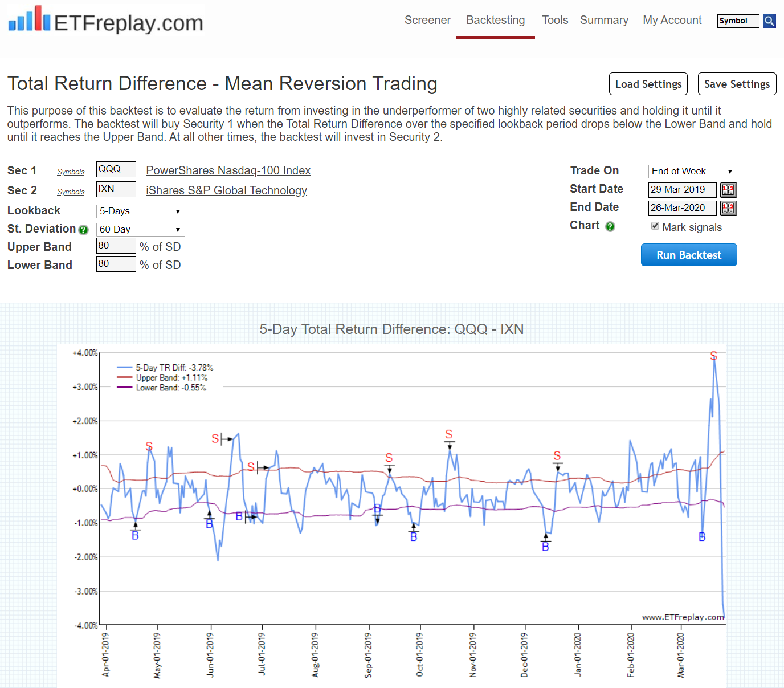Viewport: 784px width, 688px height.
Task: Click the Upper Band percent input
Action: click(116, 246)
